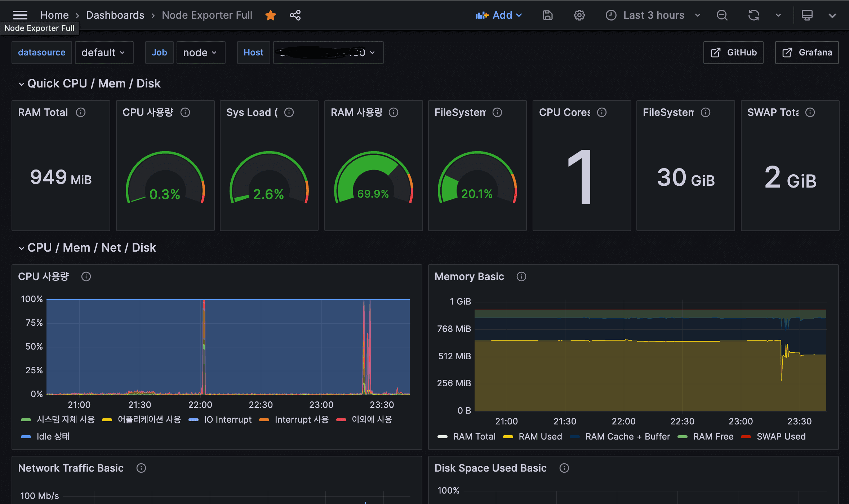
Task: Click the TV view mode icon
Action: pos(807,15)
